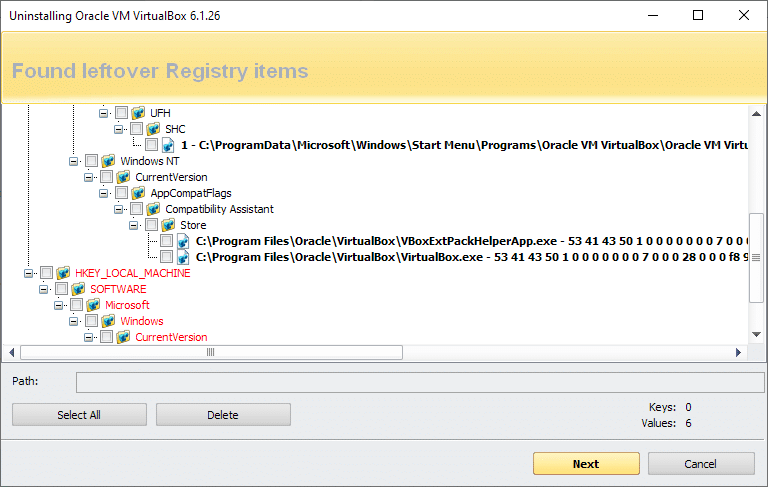Screen dimensions: 768x487
Task: Click the HKEY_LOCAL_MACHINE folder icon
Action: 63,273
